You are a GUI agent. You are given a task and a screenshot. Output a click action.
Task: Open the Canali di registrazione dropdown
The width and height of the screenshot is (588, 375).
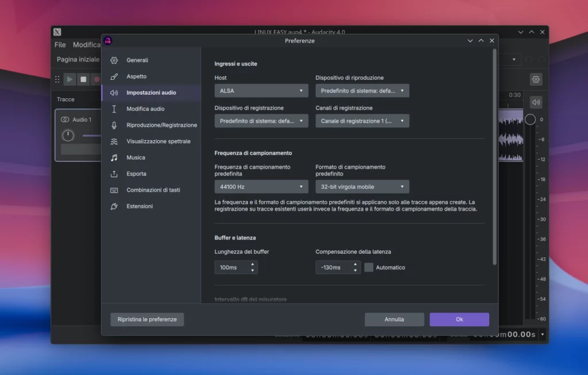pos(362,121)
